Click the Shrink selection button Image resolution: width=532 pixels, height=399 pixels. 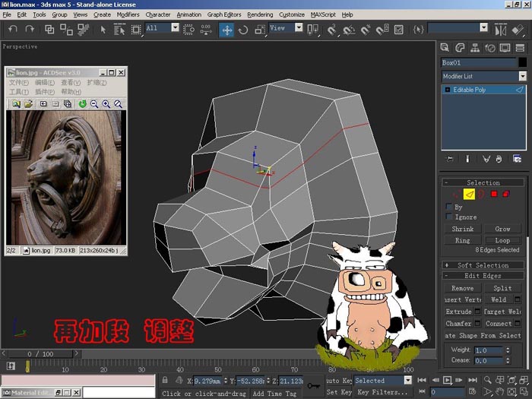click(x=463, y=229)
